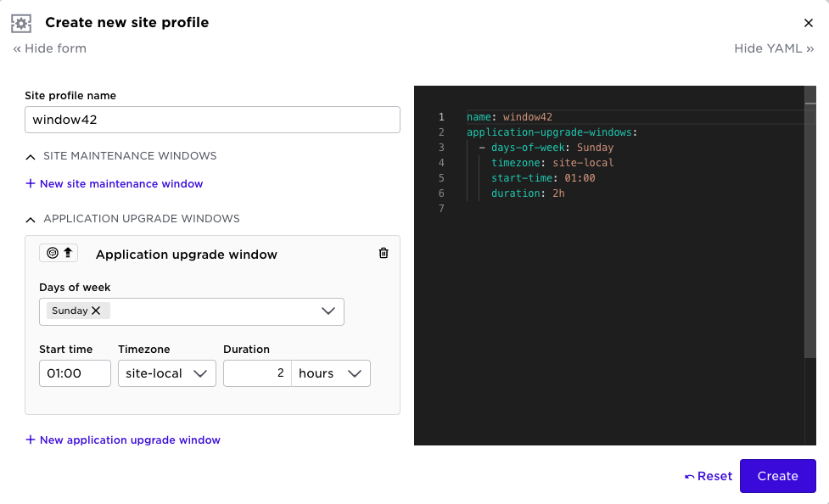Click the site profile gear icon in header

click(x=21, y=23)
